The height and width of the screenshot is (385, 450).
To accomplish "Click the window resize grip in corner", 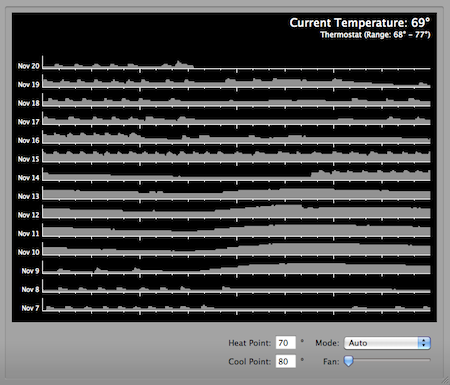I will click(x=445, y=380).
